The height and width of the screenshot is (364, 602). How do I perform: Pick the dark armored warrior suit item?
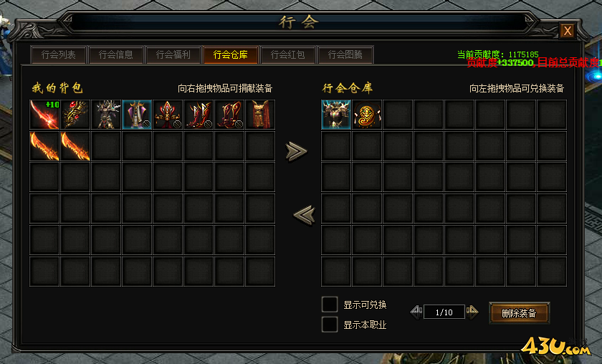tap(106, 115)
